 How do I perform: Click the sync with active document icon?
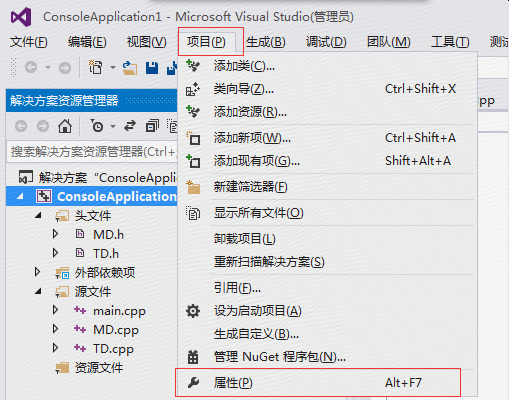[130, 126]
